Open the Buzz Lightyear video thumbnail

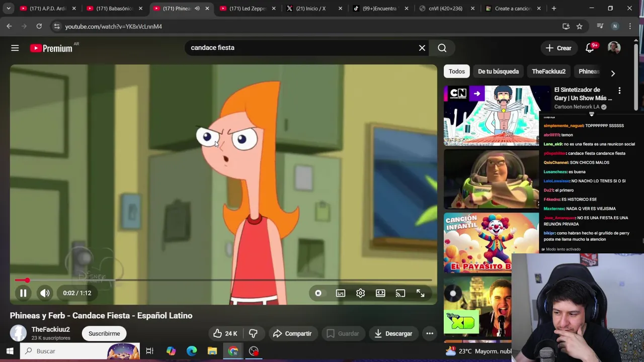(x=491, y=179)
